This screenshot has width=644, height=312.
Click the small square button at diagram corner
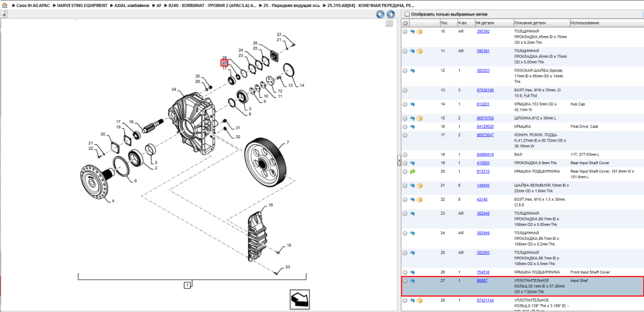(389, 23)
